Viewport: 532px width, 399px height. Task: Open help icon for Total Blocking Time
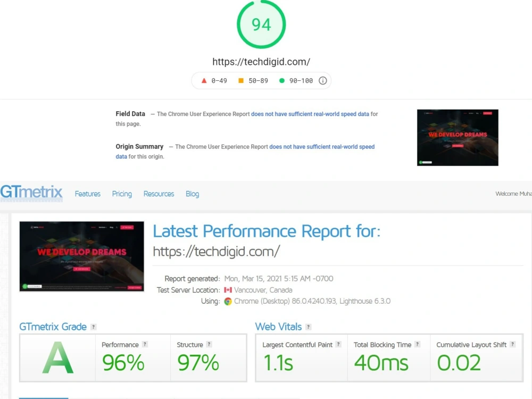coord(417,344)
